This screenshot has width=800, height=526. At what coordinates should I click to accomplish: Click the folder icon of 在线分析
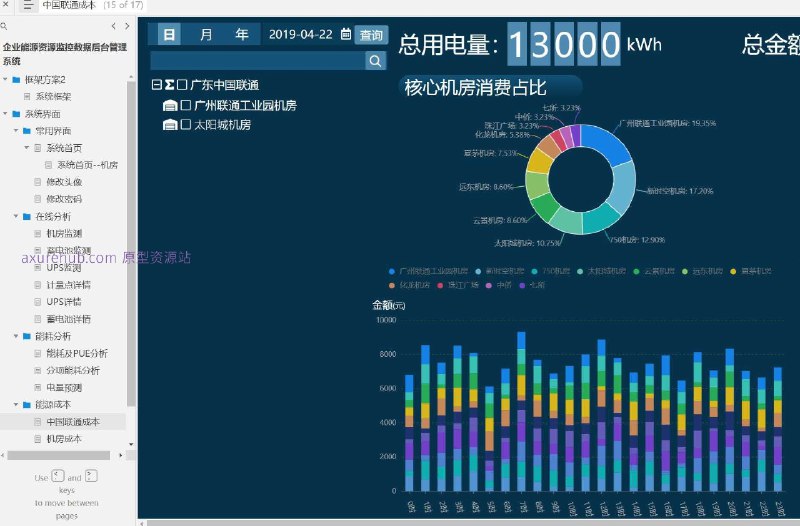tap(27, 217)
